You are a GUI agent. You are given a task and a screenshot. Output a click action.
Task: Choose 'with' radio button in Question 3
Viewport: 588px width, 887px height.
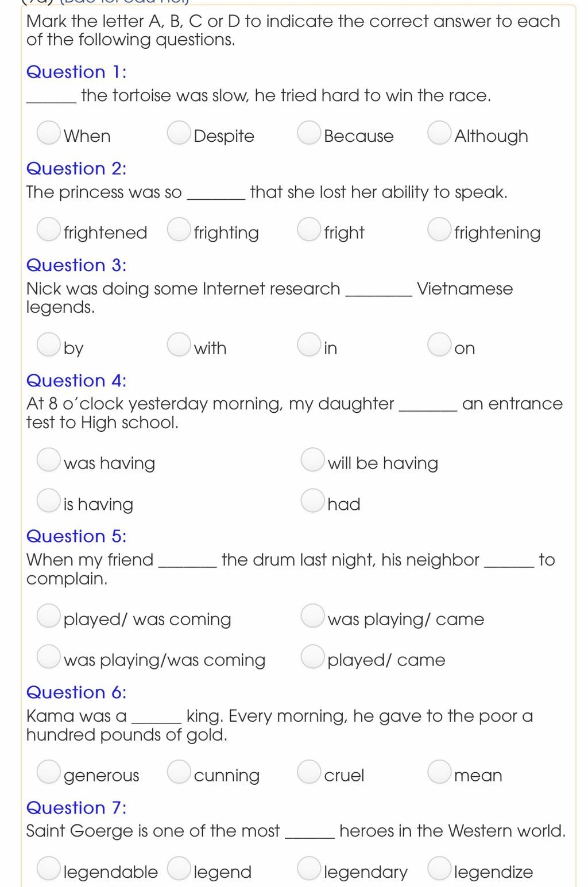coord(179,344)
